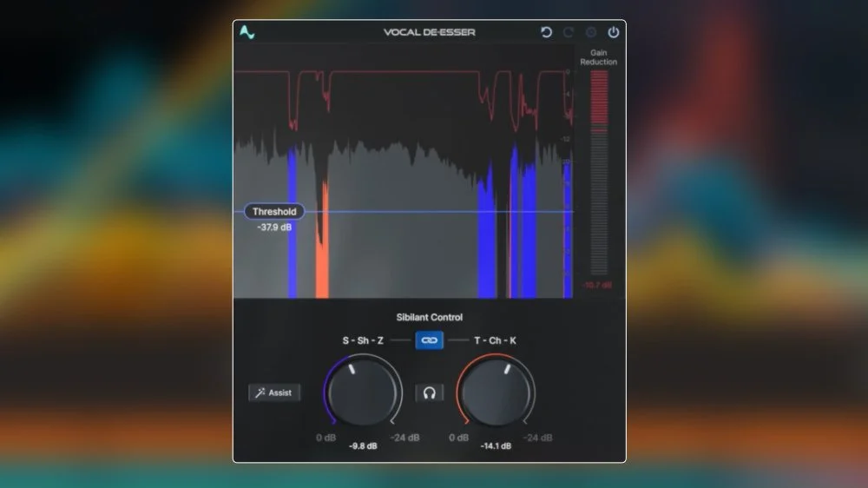This screenshot has width=868, height=488.
Task: Enable headphones listen mode
Action: click(x=429, y=392)
